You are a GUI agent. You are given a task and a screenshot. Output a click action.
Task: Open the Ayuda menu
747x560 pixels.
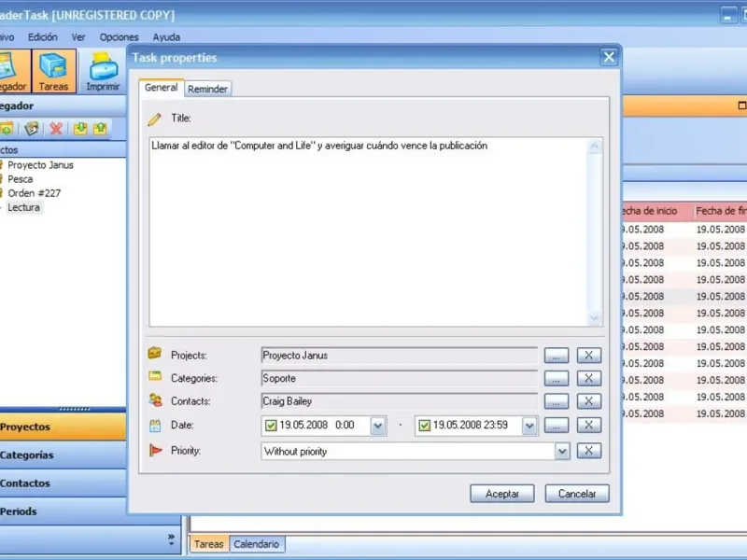pos(166,37)
